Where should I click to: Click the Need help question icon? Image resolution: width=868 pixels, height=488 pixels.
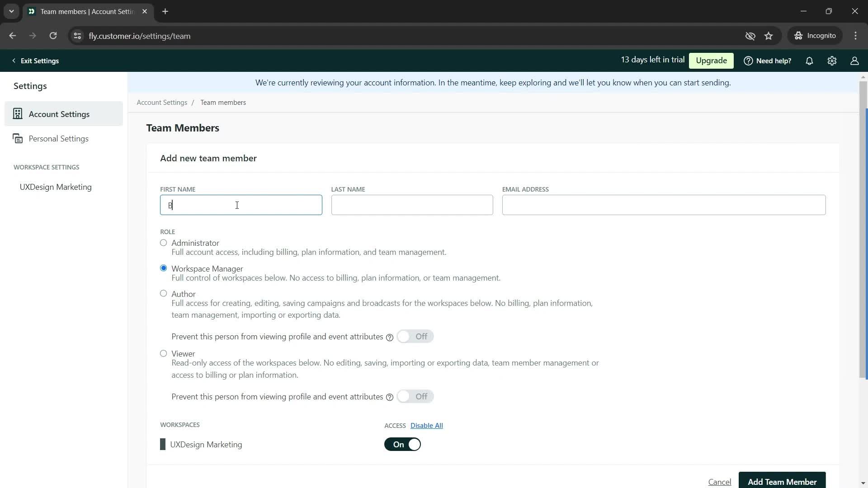(748, 61)
